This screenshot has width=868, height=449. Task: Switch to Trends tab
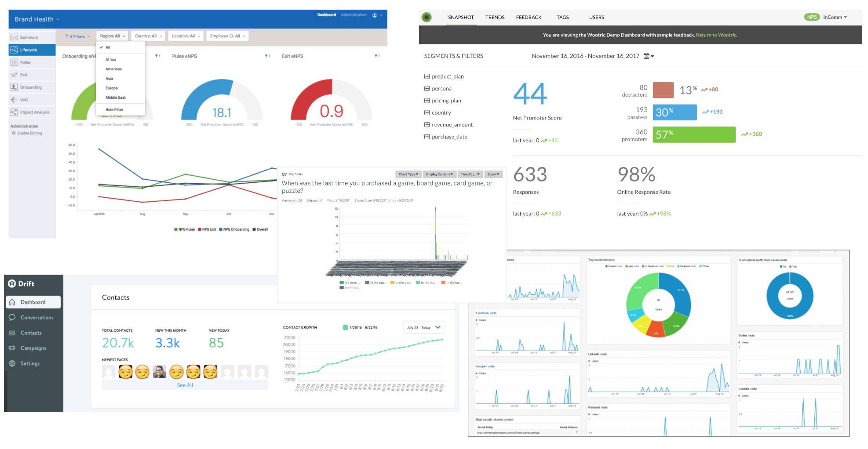pyautogui.click(x=495, y=17)
